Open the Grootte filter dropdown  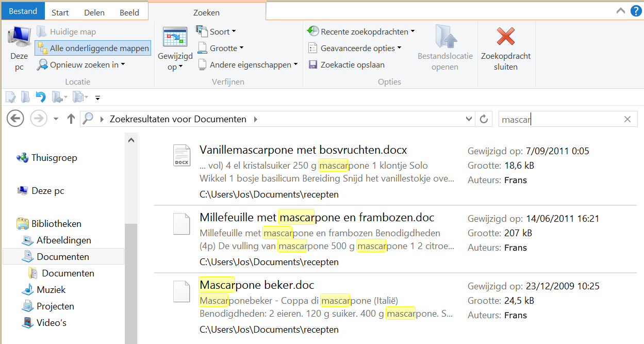(x=220, y=48)
